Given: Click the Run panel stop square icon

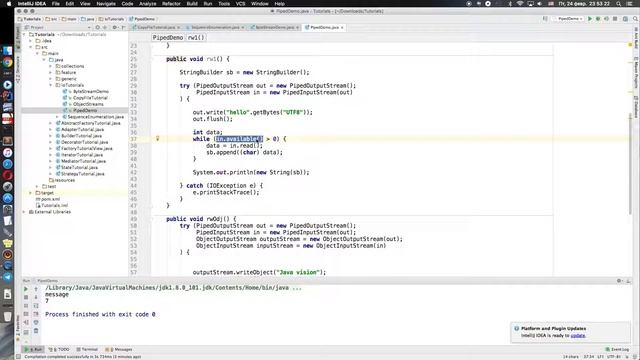Looking at the screenshot, I should point(26,297).
